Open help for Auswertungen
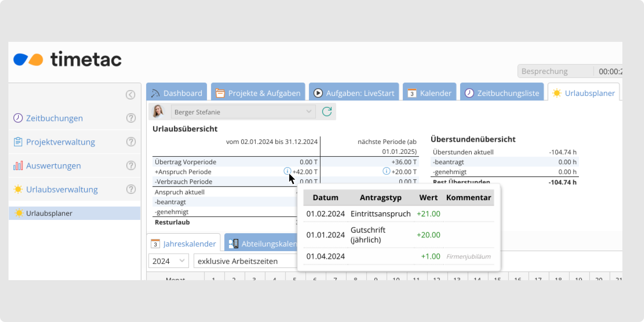 coord(131,166)
